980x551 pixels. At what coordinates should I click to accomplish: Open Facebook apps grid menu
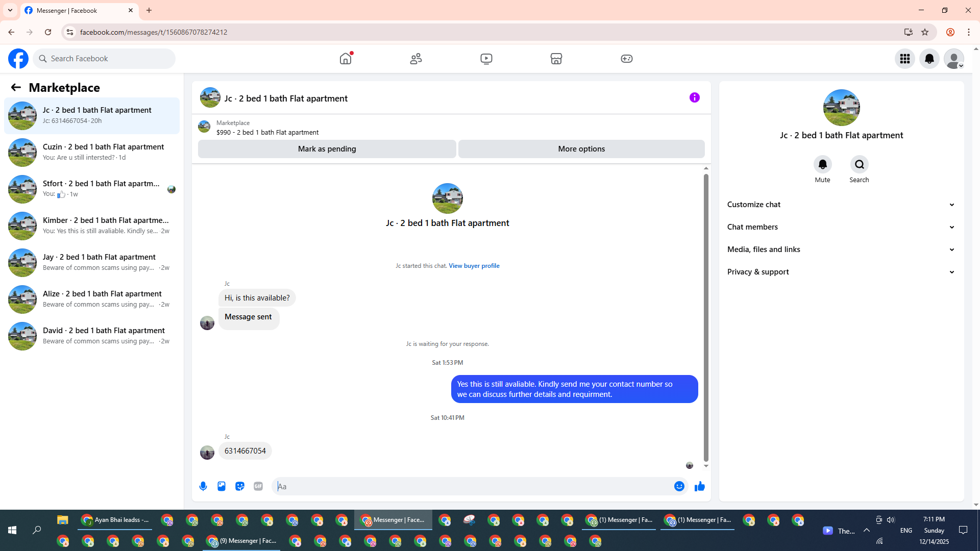tap(905, 59)
